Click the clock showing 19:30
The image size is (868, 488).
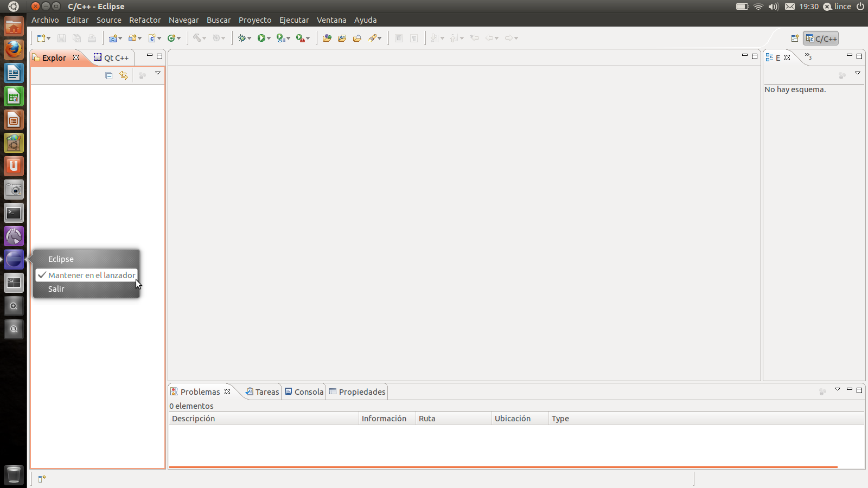[x=809, y=7]
